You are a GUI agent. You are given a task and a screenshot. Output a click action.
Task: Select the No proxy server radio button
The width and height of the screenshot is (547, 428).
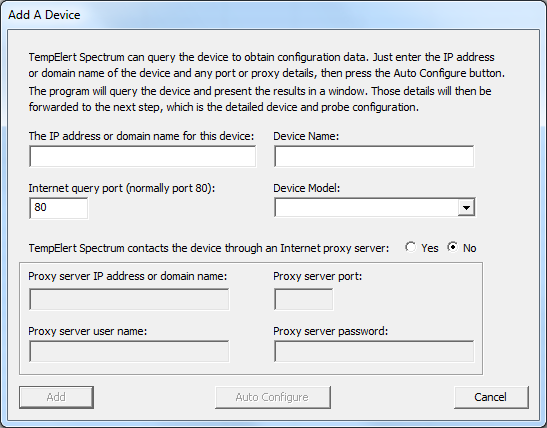tap(452, 247)
